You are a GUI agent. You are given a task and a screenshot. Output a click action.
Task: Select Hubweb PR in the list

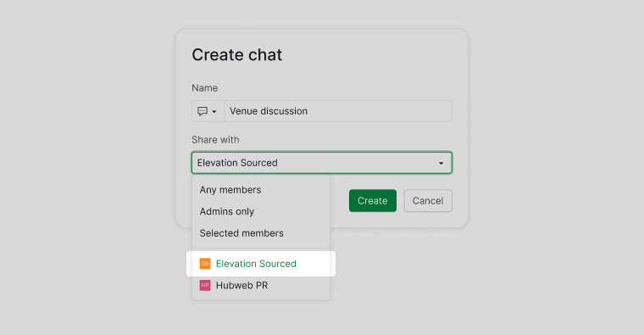(261, 285)
